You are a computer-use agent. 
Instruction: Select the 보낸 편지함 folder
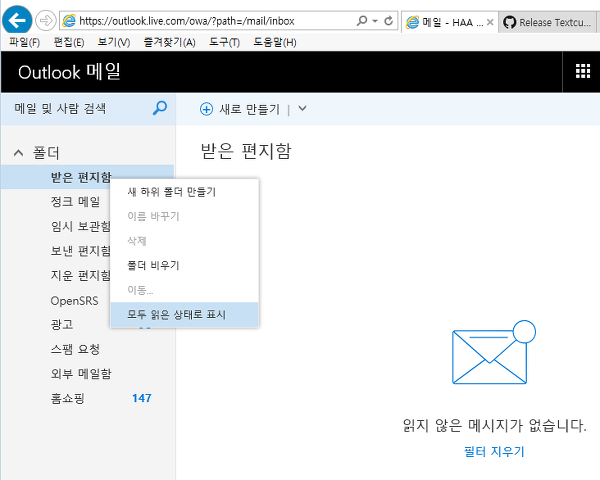coord(81,251)
